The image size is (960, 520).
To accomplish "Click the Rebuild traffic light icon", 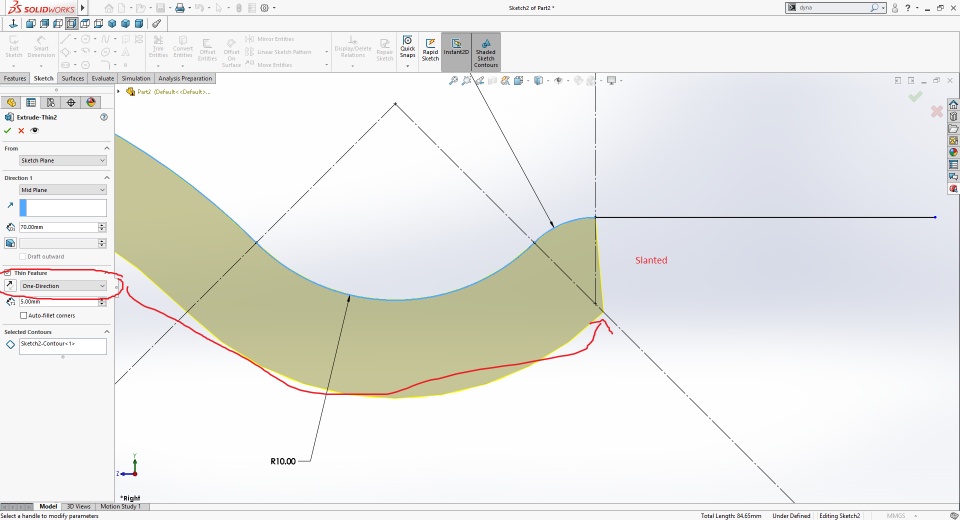I will (x=239, y=8).
